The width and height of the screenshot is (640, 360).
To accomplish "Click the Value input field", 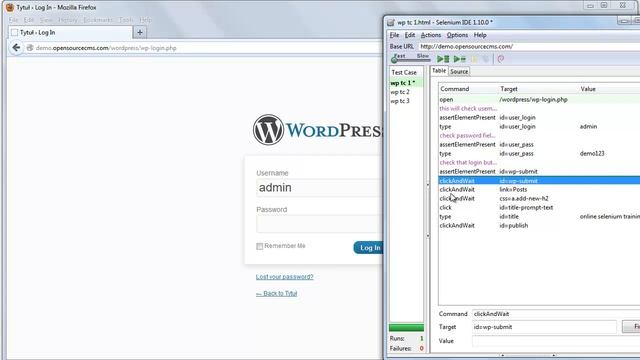I will pos(556,341).
